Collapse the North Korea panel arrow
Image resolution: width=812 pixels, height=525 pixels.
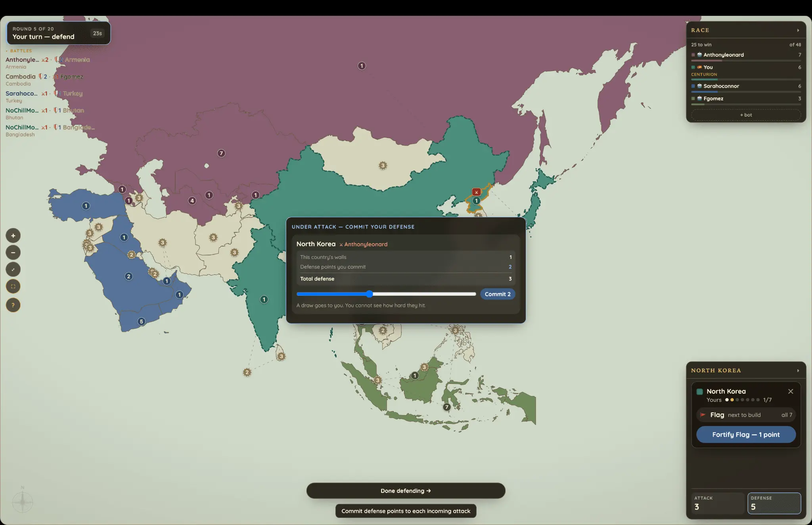click(x=798, y=370)
